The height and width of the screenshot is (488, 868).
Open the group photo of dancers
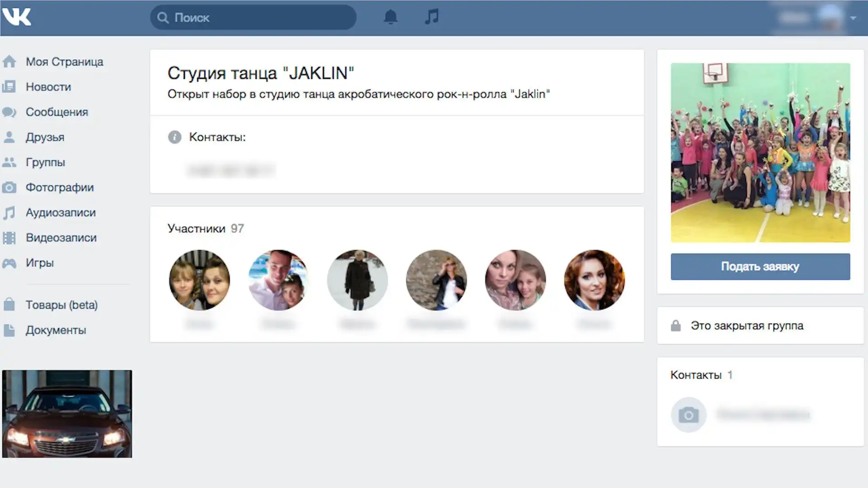[760, 152]
